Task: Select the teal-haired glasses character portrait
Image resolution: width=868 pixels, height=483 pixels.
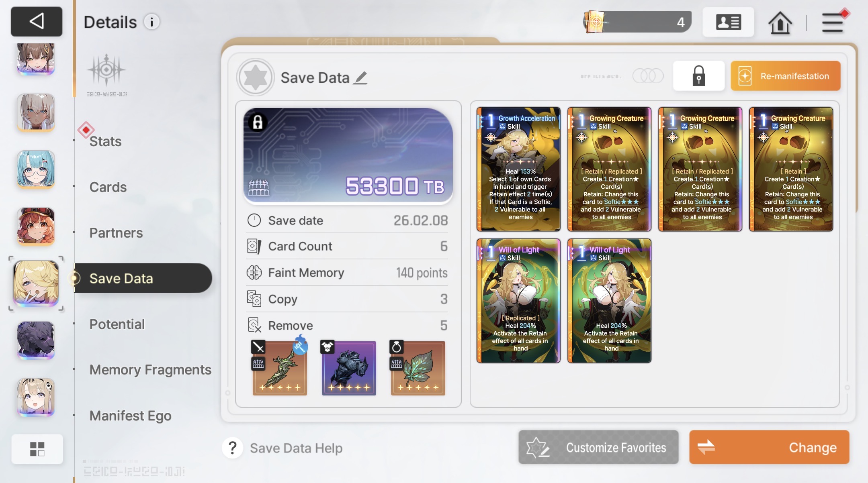Action: pos(36,169)
